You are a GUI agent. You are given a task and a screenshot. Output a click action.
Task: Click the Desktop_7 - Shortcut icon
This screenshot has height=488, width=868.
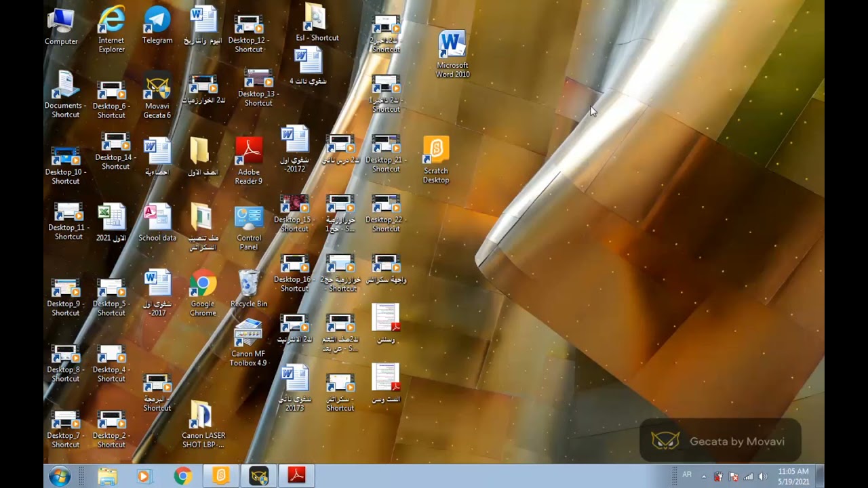click(66, 429)
